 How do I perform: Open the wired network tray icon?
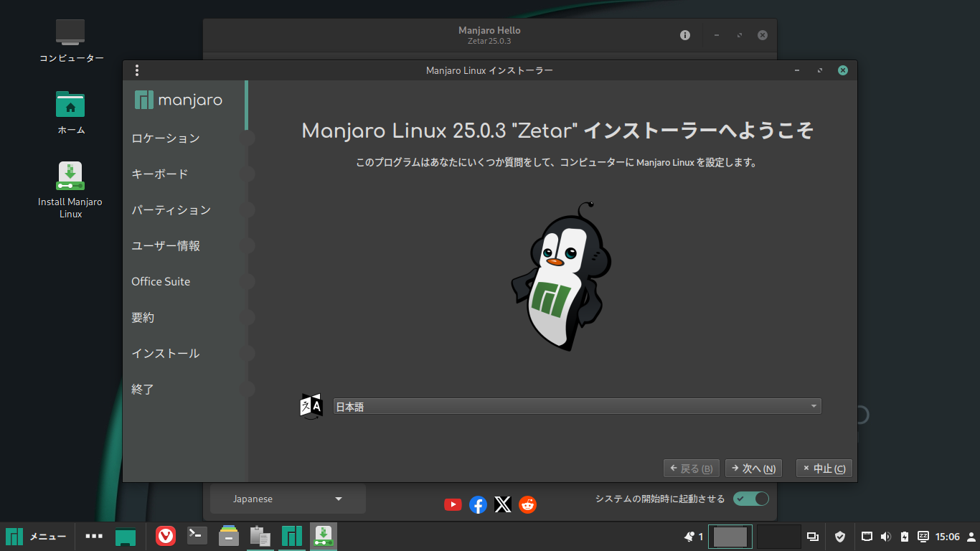click(x=867, y=536)
